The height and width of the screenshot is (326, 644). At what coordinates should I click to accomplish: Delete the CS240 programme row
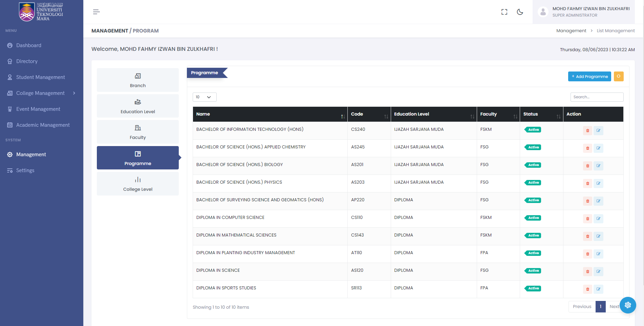(x=587, y=130)
